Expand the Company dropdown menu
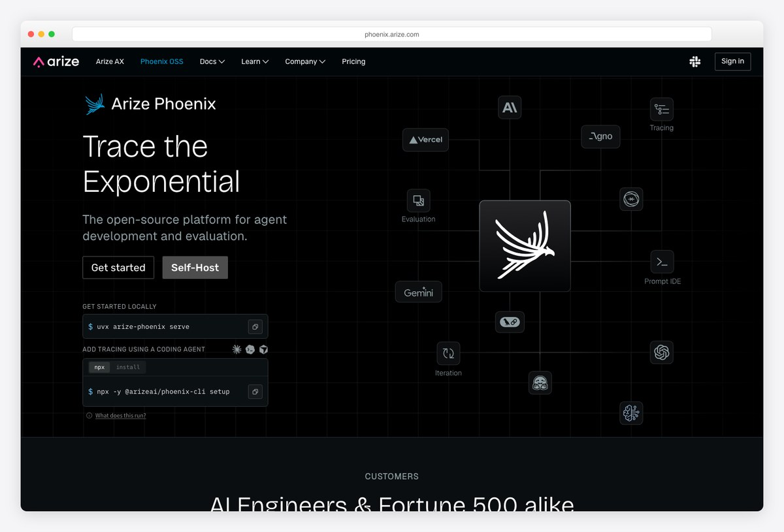The width and height of the screenshot is (784, 532). (x=305, y=61)
